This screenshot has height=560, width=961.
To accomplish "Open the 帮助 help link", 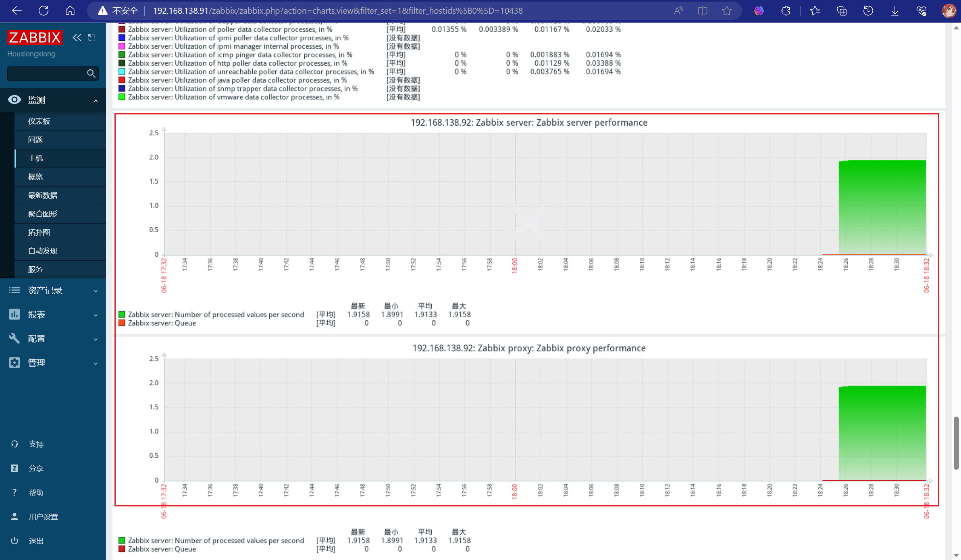I will coord(36,492).
